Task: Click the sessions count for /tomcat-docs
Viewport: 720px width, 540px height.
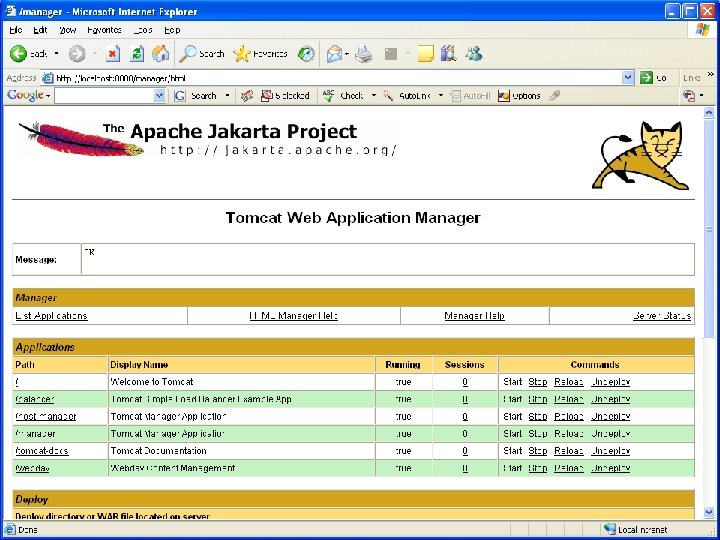Action: (x=465, y=451)
